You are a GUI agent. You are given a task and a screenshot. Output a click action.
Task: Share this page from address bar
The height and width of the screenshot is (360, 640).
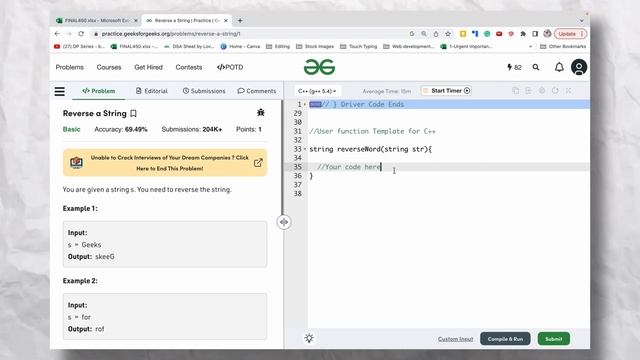pyautogui.click(x=436, y=34)
